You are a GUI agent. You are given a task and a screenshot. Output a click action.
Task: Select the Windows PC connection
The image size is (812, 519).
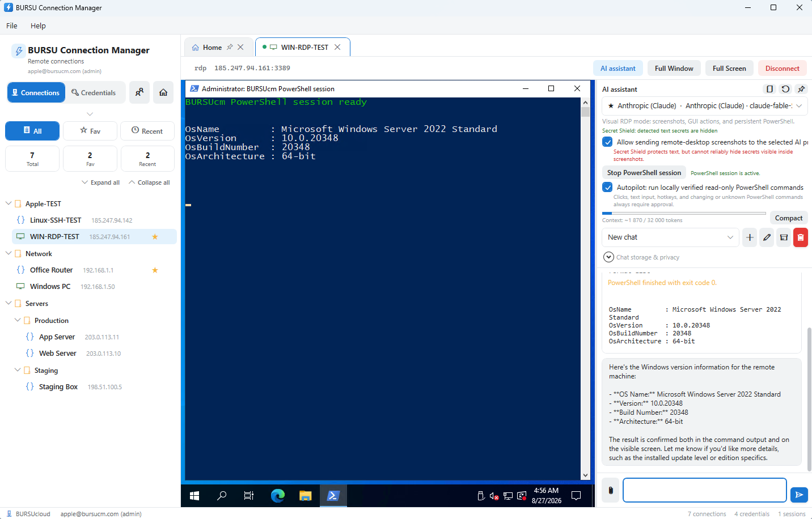pyautogui.click(x=94, y=287)
